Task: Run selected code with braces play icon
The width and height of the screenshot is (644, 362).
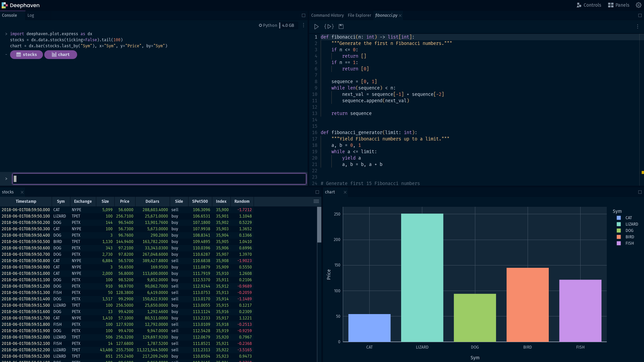Action: (x=329, y=26)
